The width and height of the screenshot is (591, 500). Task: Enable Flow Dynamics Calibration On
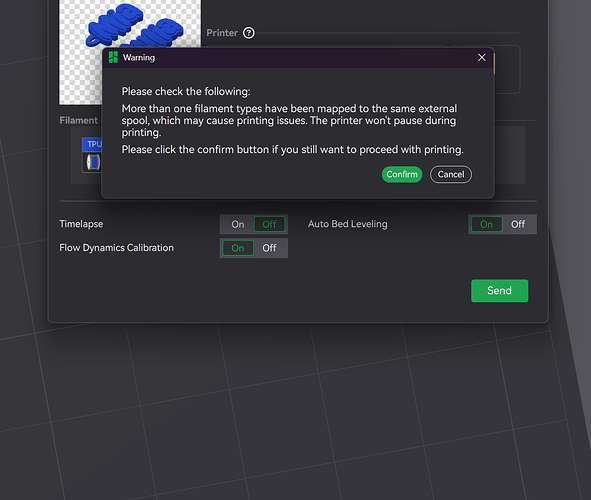coord(238,248)
